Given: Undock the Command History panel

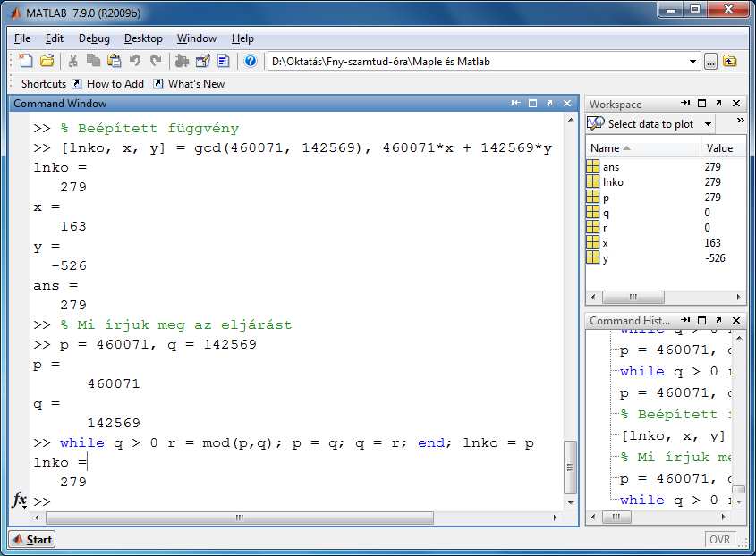Looking at the screenshot, I should click(719, 320).
